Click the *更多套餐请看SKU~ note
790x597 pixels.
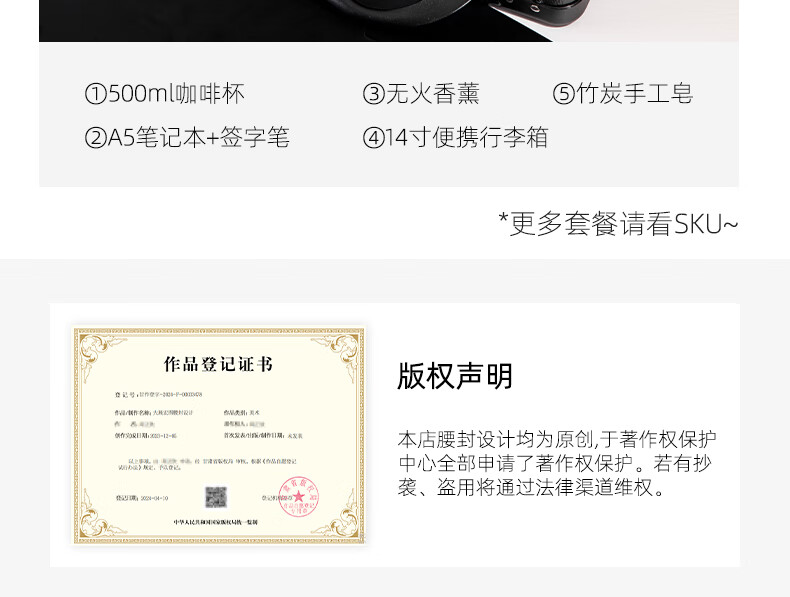point(618,224)
